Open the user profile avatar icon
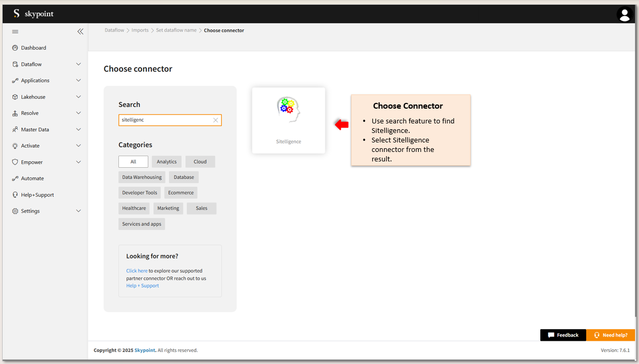Screen dimensions: 639x364 click(624, 14)
